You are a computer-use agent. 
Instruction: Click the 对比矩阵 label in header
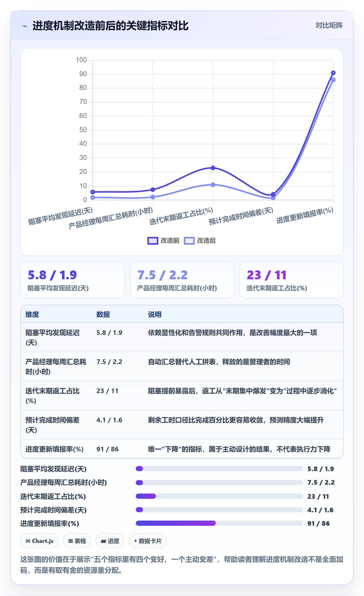(x=329, y=25)
